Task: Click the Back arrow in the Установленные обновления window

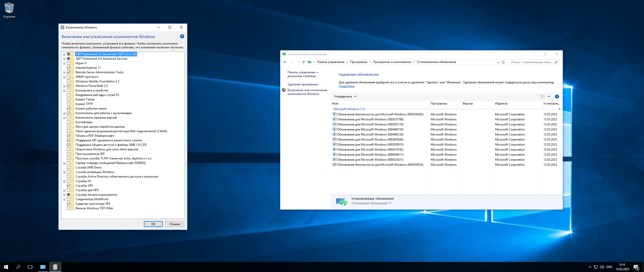Action: 285,62
